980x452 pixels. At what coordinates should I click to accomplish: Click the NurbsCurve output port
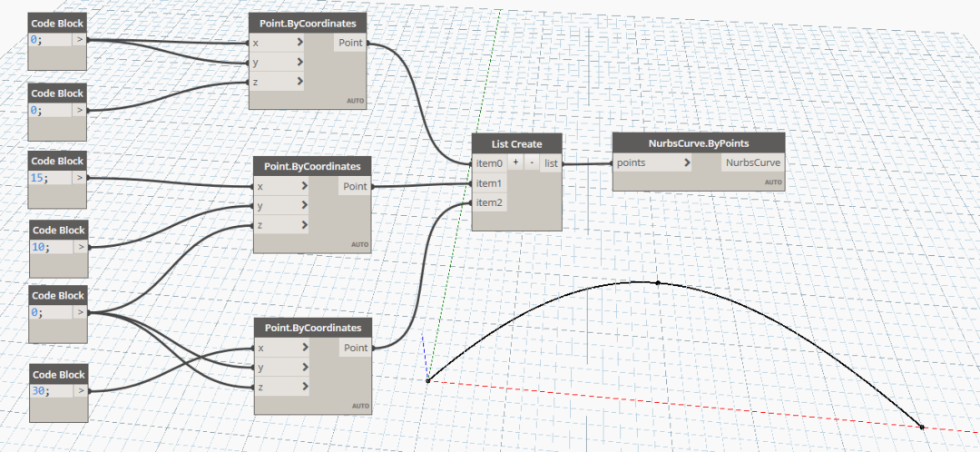pos(752,162)
